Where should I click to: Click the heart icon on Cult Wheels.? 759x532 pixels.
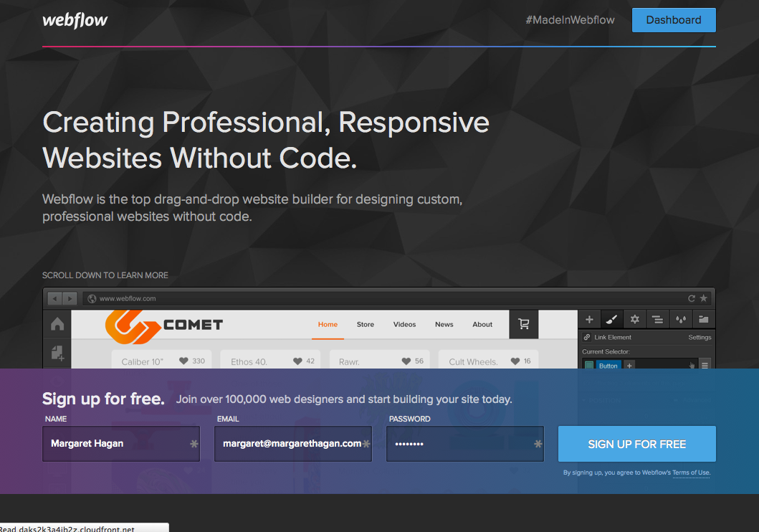[515, 361]
